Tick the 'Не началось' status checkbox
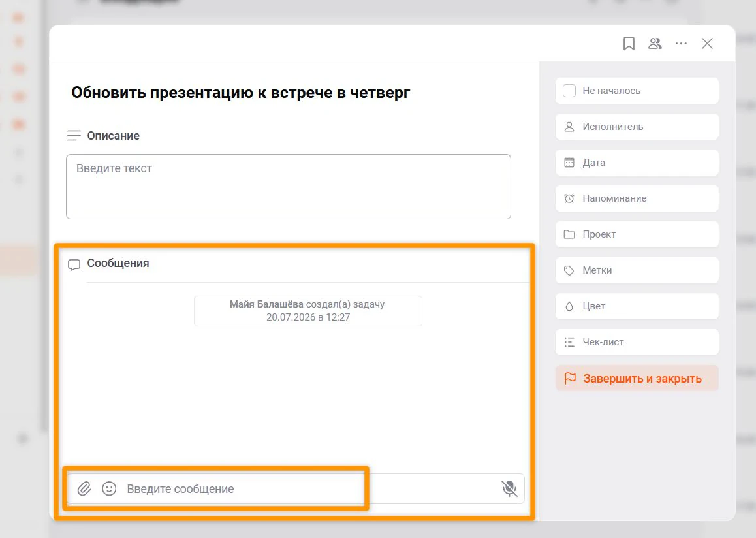This screenshot has height=538, width=756. click(x=569, y=91)
